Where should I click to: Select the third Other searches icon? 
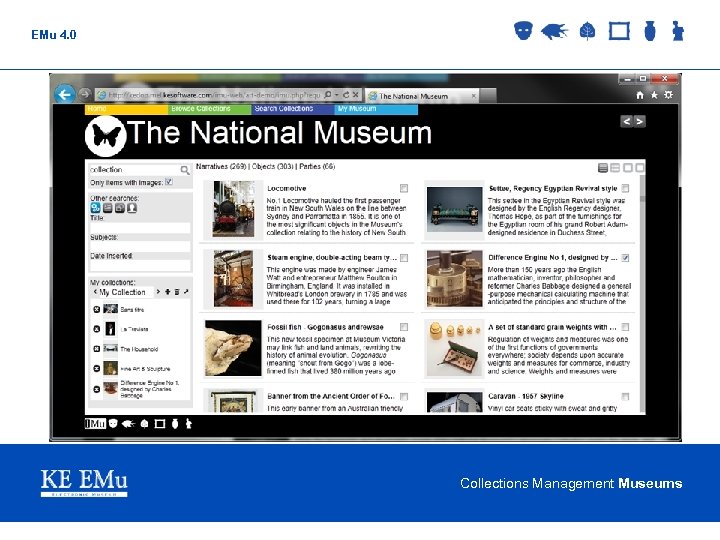119,208
